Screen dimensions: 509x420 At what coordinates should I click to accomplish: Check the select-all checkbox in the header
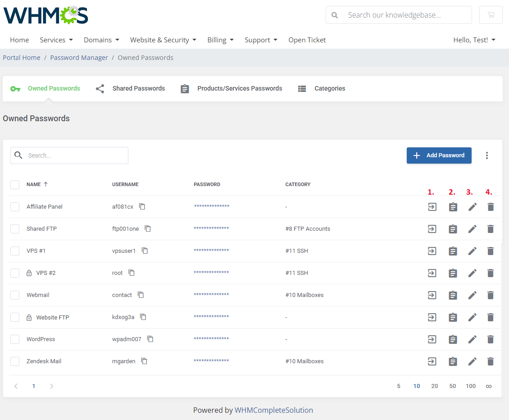[15, 184]
